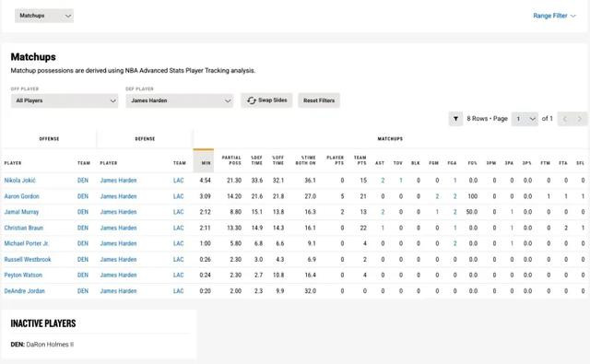Go to next page arrow
590x364 pixels.
coord(580,119)
